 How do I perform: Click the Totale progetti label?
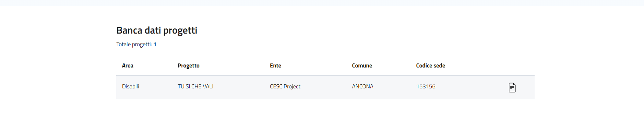[x=134, y=44]
